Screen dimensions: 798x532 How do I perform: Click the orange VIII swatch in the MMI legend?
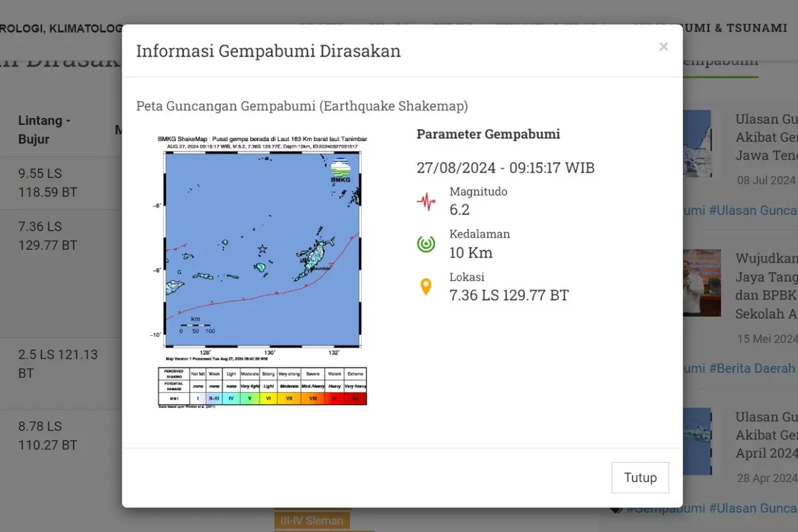pos(313,398)
